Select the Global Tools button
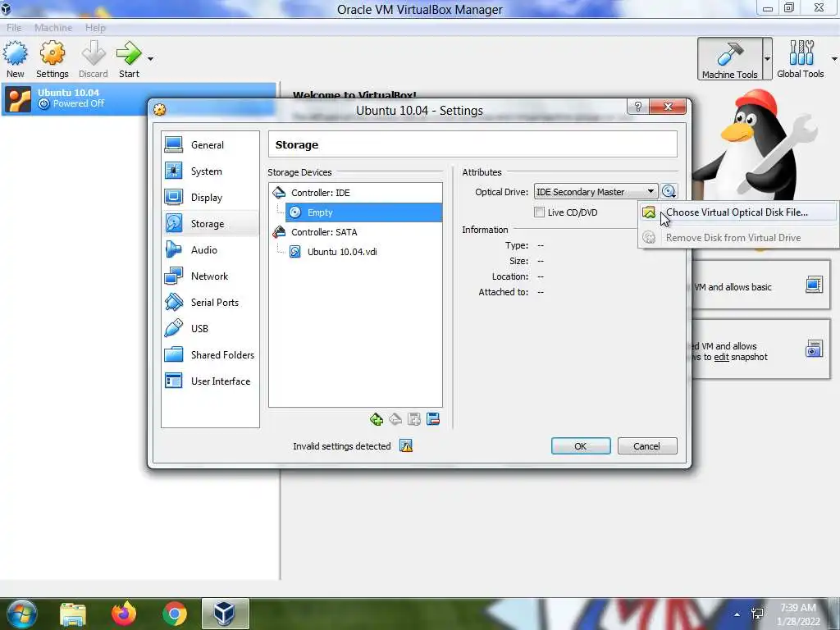This screenshot has height=630, width=840. click(x=801, y=59)
